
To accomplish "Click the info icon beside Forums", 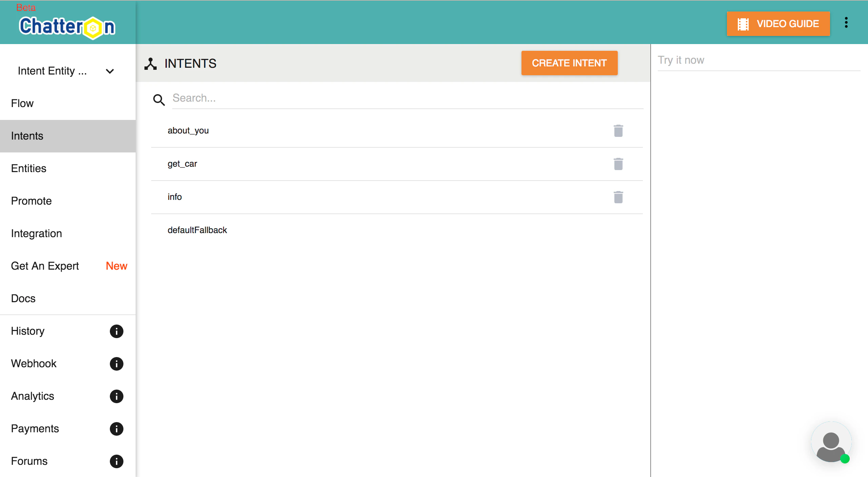I will click(116, 461).
